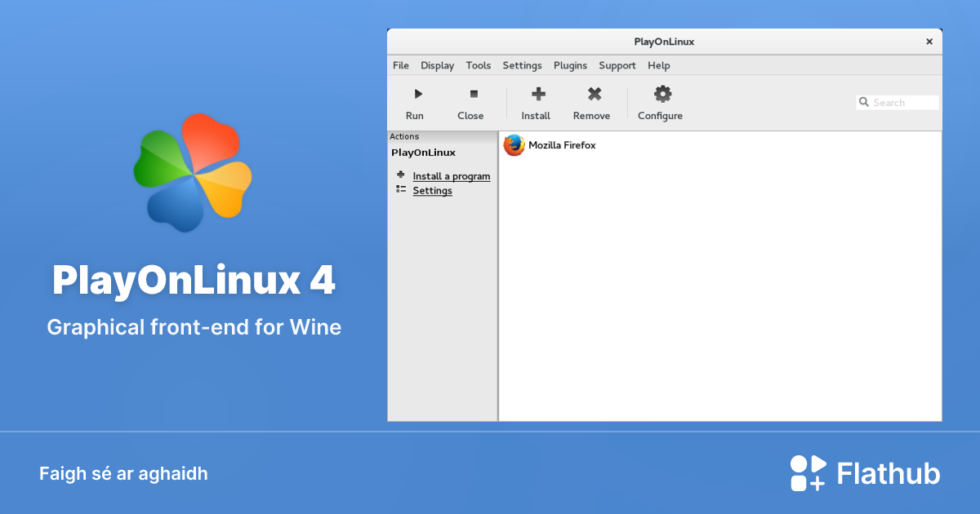This screenshot has width=980, height=514.
Task: Click the Settings link in the Actions panel
Action: coord(432,190)
